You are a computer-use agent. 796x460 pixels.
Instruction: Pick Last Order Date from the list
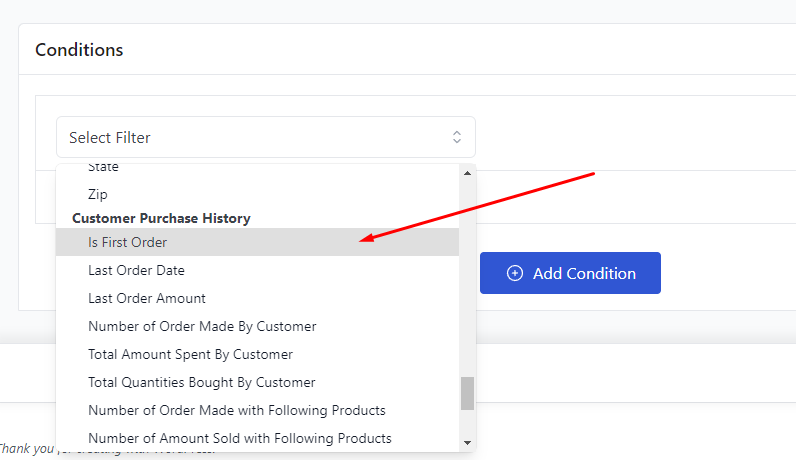tap(257, 270)
